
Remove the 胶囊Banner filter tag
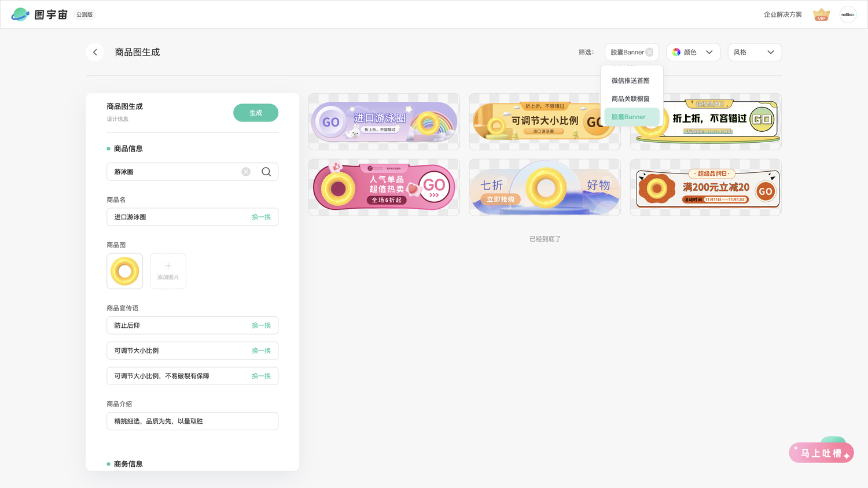(649, 52)
